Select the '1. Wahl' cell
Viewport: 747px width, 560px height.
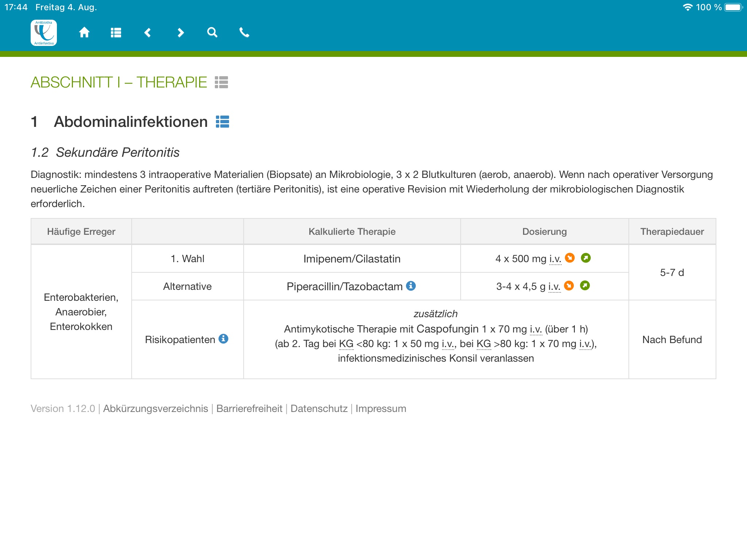(187, 259)
